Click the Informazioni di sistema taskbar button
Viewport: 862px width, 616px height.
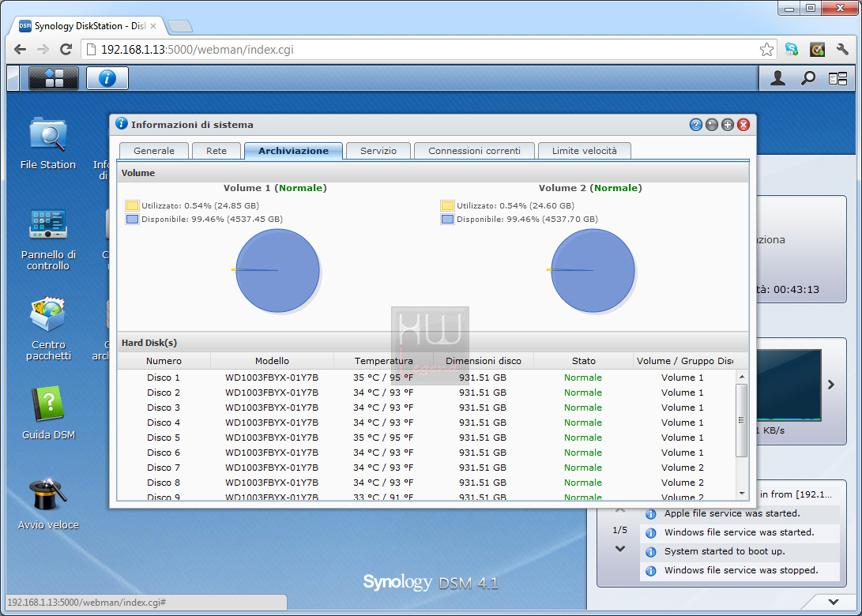107,78
